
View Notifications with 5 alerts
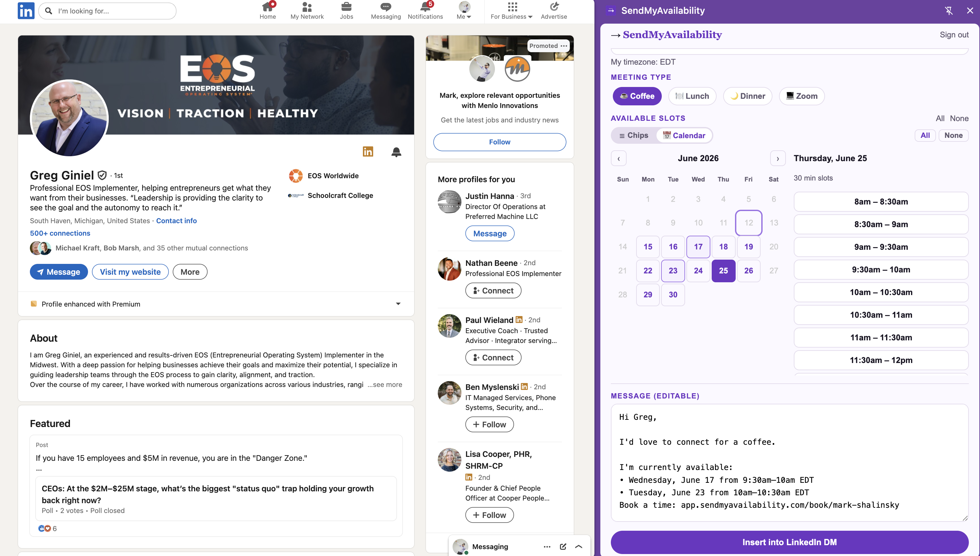[x=425, y=11]
